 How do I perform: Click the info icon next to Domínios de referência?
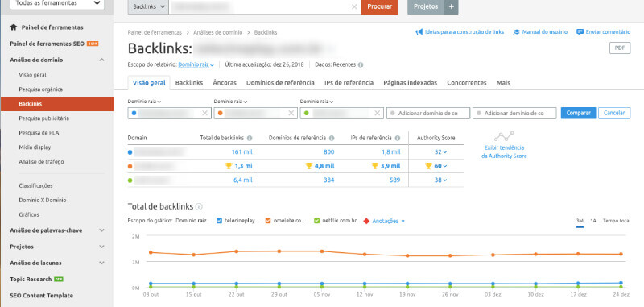click(x=332, y=138)
